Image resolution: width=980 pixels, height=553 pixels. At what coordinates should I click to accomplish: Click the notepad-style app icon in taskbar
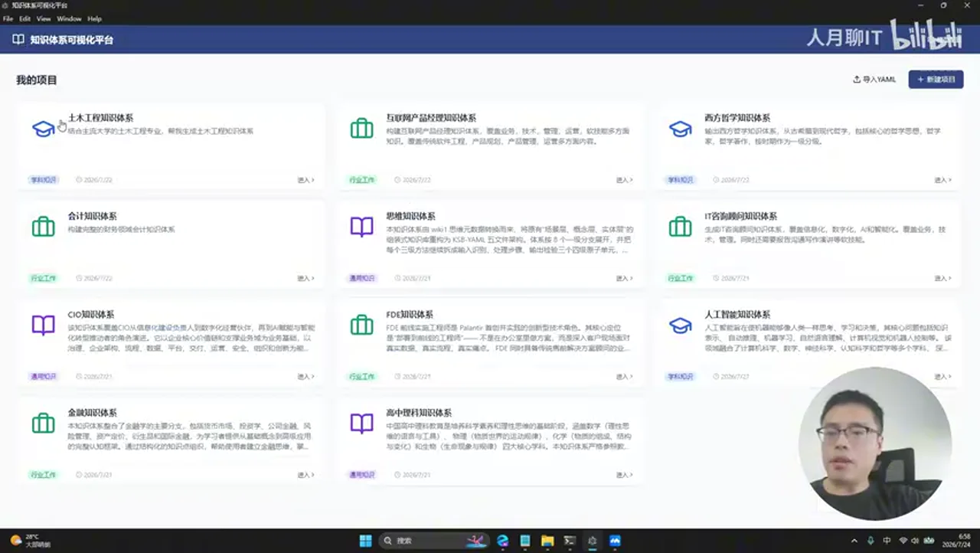(525, 540)
